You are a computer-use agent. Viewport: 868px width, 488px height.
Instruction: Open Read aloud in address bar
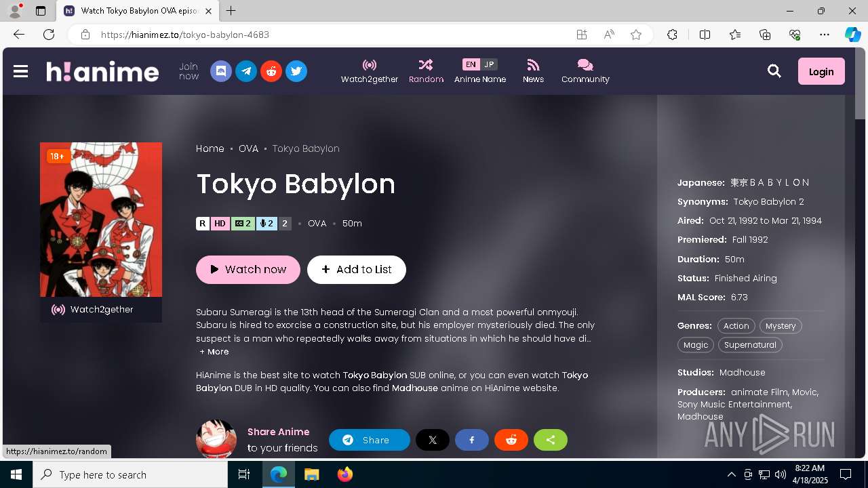click(x=609, y=35)
